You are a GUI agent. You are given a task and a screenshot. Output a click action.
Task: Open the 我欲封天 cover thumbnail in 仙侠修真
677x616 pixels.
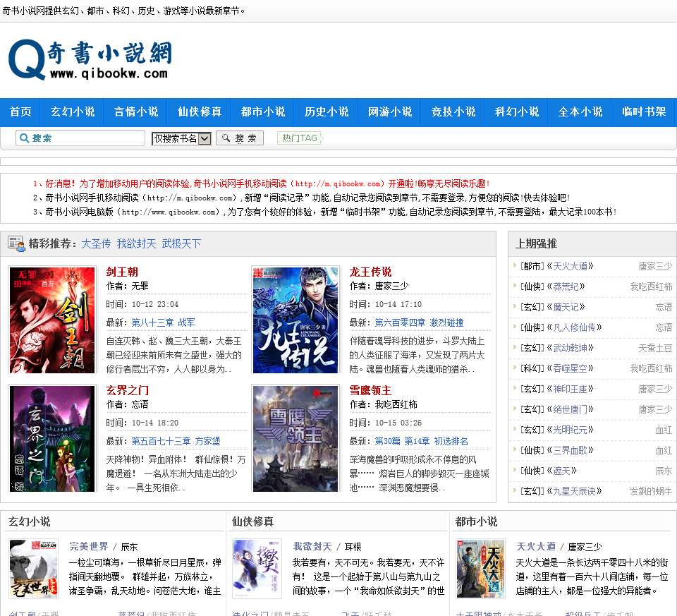pyautogui.click(x=257, y=569)
